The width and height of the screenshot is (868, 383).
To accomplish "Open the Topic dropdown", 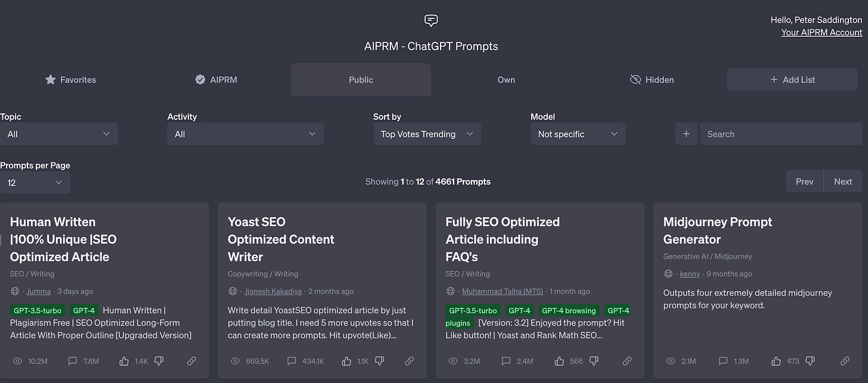I will click(58, 134).
